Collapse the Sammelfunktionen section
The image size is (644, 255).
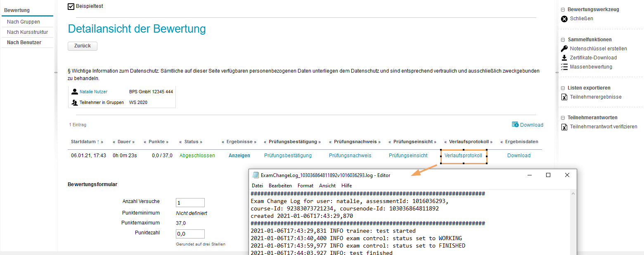pyautogui.click(x=562, y=39)
